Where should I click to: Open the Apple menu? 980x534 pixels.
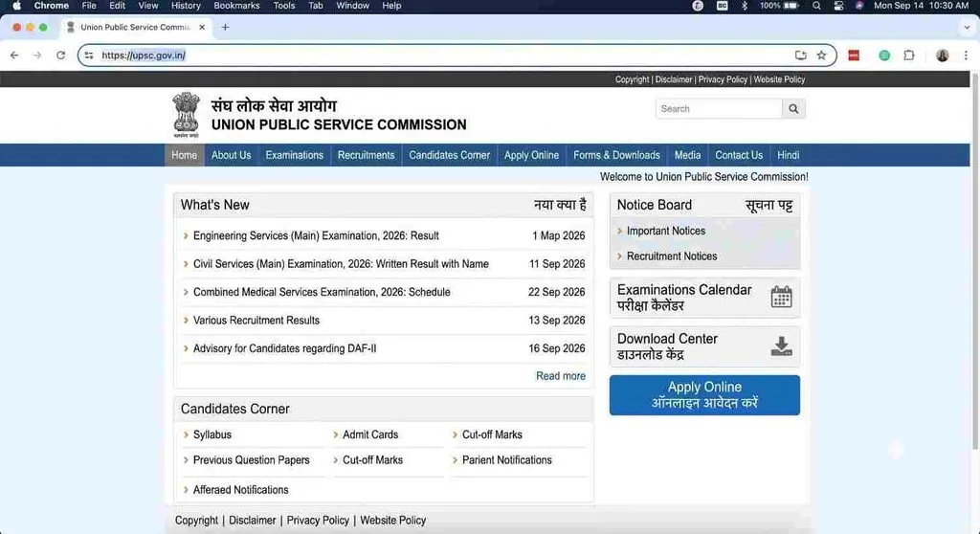17,6
